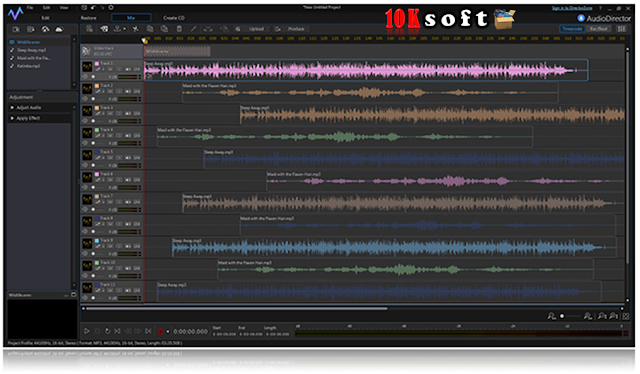Click the toolbar icon right of the pencil
Image resolution: width=640 pixels, height=374 pixels.
coord(208,29)
